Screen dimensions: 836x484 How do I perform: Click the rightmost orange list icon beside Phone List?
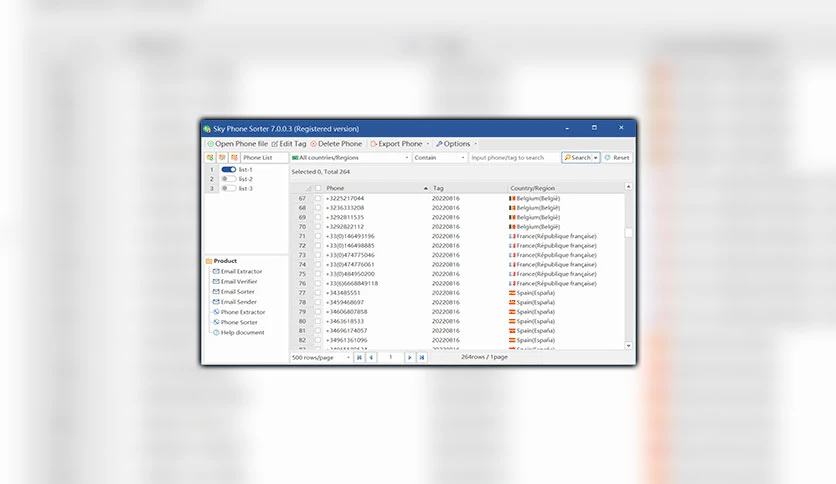click(234, 158)
